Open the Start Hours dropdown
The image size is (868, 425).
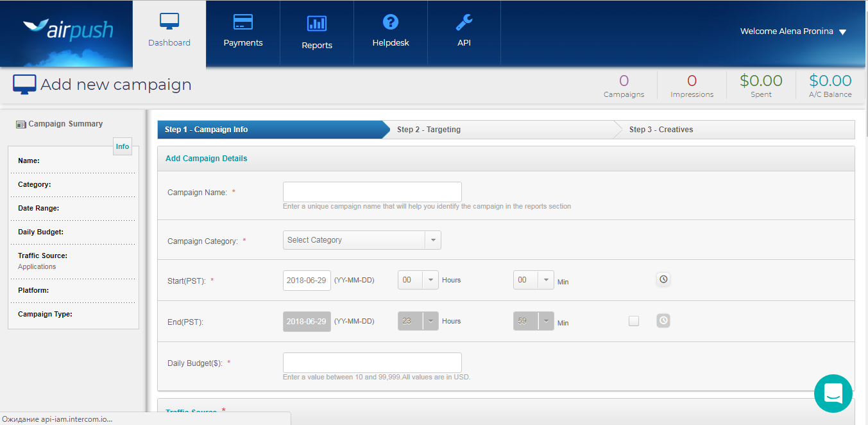pyautogui.click(x=418, y=280)
